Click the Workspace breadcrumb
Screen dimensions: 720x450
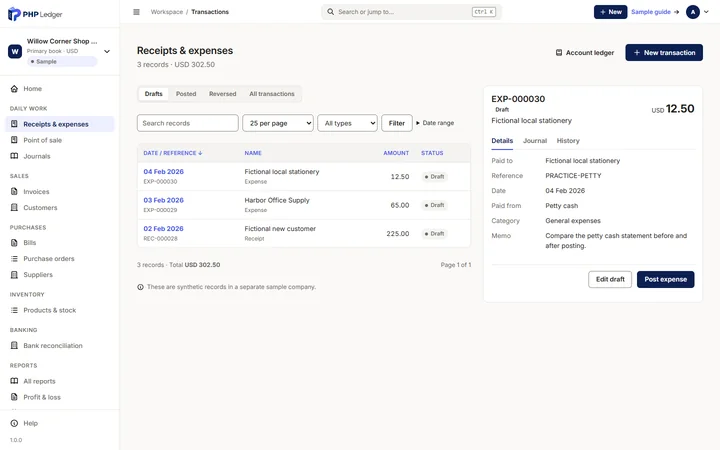click(x=167, y=12)
